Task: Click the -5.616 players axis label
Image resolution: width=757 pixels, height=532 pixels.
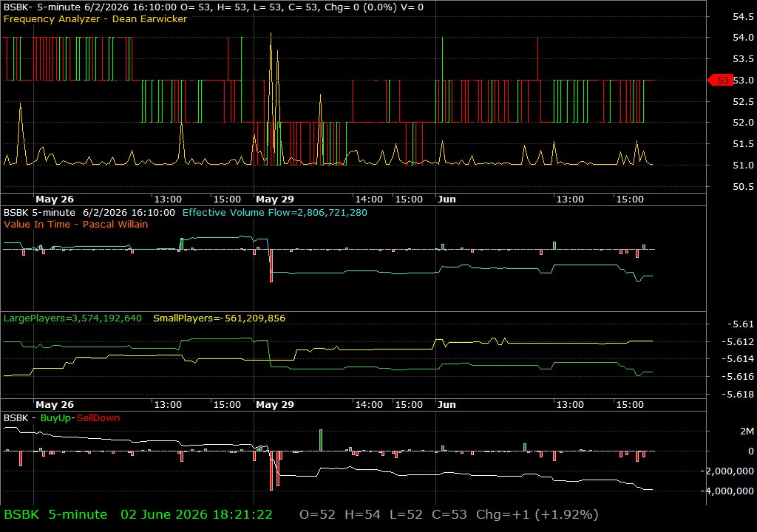Action: click(737, 377)
